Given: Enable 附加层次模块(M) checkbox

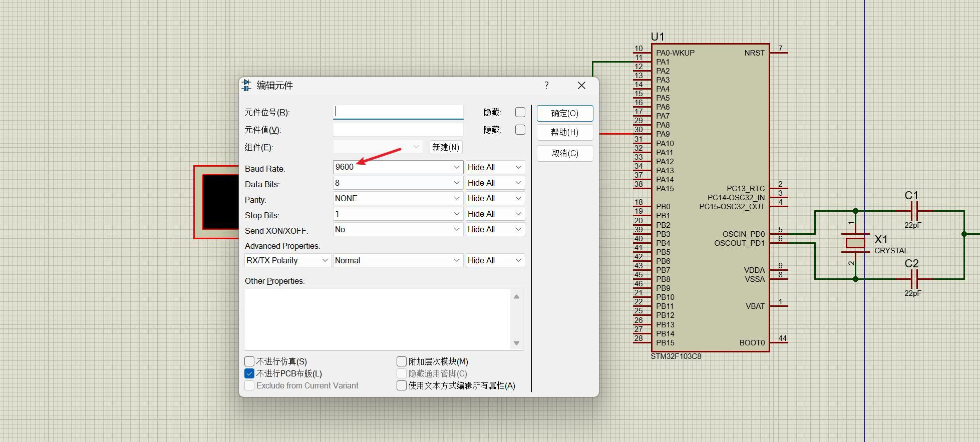Looking at the screenshot, I should coord(401,361).
